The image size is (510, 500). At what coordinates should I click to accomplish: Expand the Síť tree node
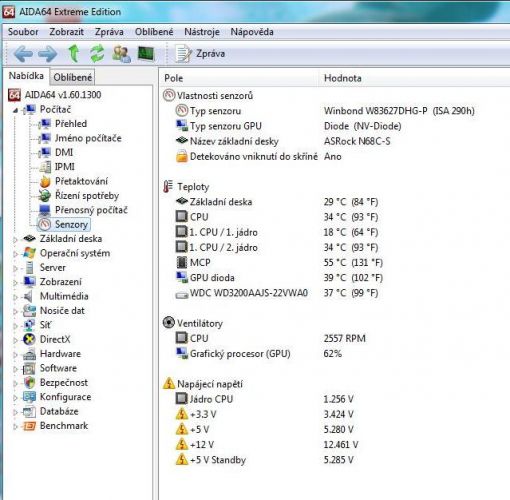[15, 326]
